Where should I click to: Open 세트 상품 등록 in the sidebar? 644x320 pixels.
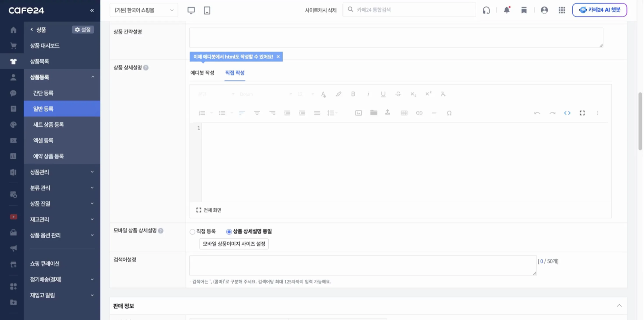(48, 124)
